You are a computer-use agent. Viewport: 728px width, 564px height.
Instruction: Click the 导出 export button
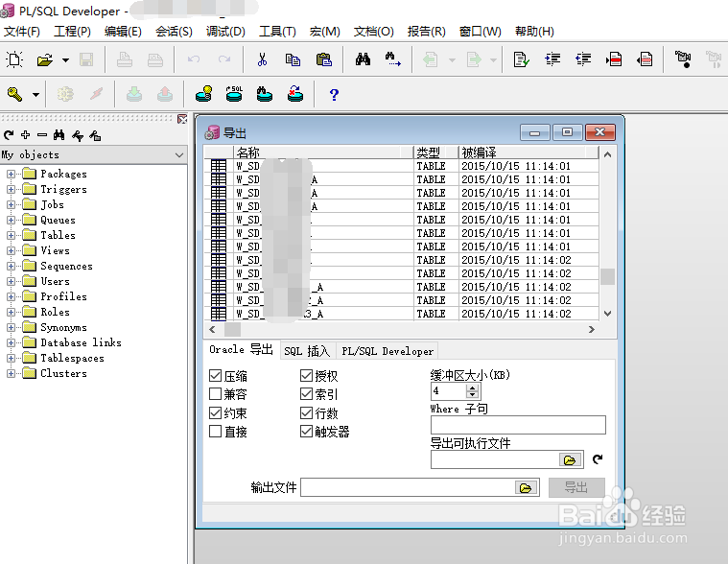[x=576, y=487]
